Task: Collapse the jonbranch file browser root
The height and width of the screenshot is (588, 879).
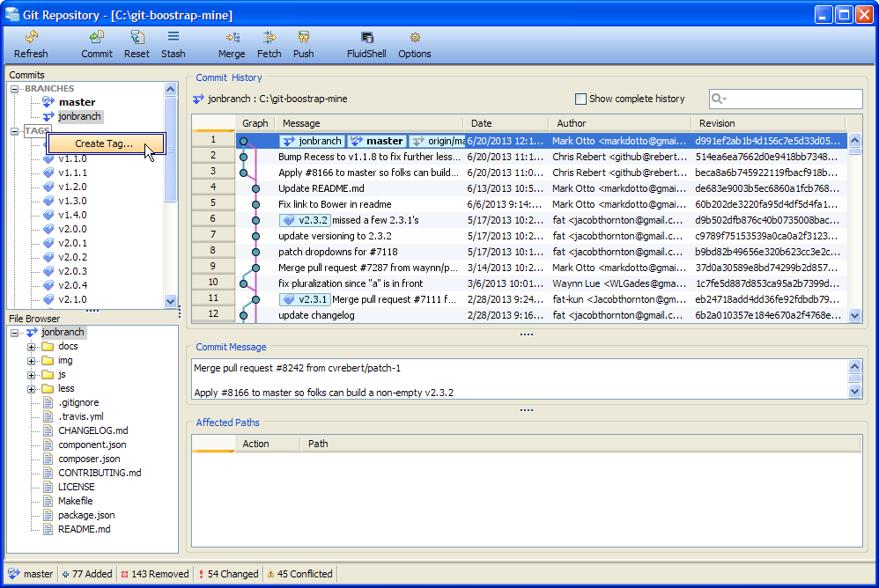Action: 15,333
